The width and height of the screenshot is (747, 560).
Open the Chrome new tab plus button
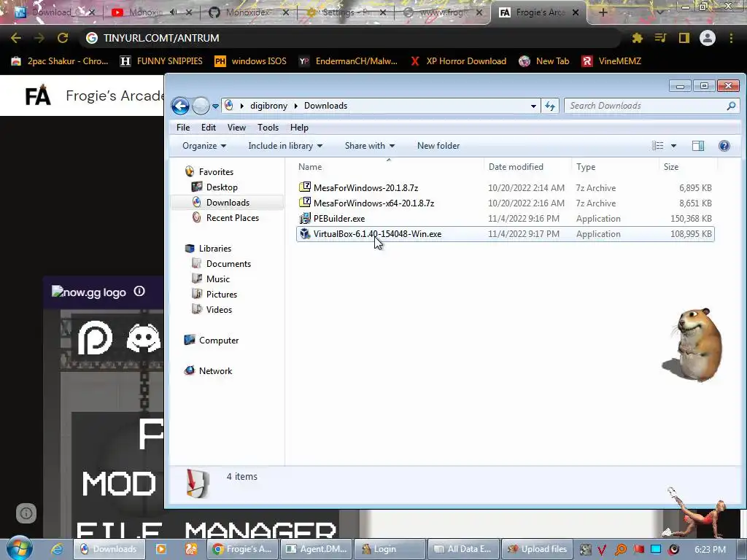[603, 12]
